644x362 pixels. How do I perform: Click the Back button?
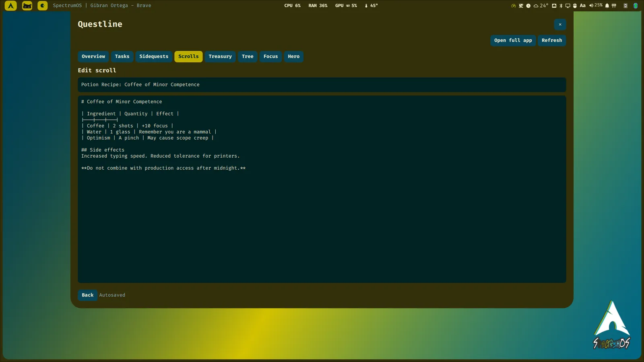(87, 295)
